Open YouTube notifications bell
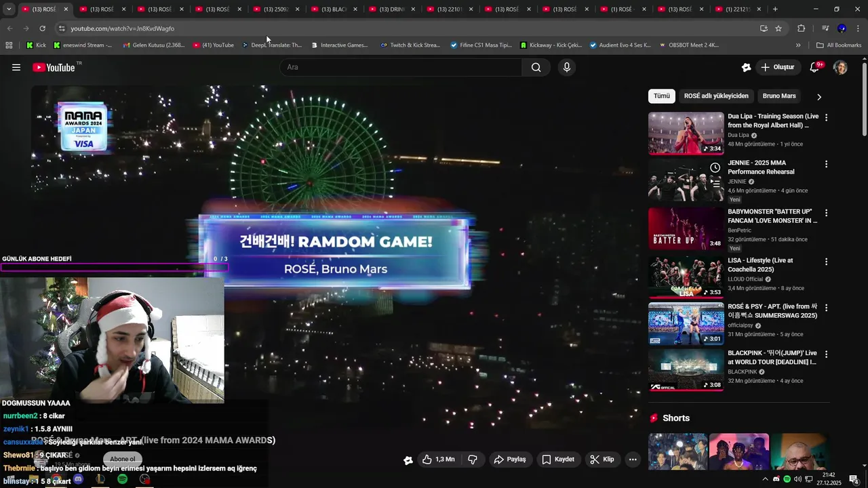 coord(815,67)
